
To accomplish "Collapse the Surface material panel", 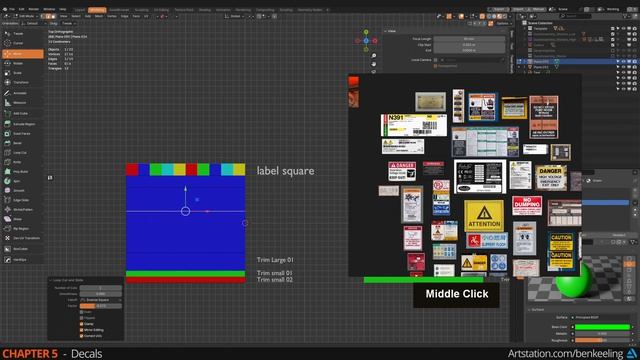I will point(529,310).
